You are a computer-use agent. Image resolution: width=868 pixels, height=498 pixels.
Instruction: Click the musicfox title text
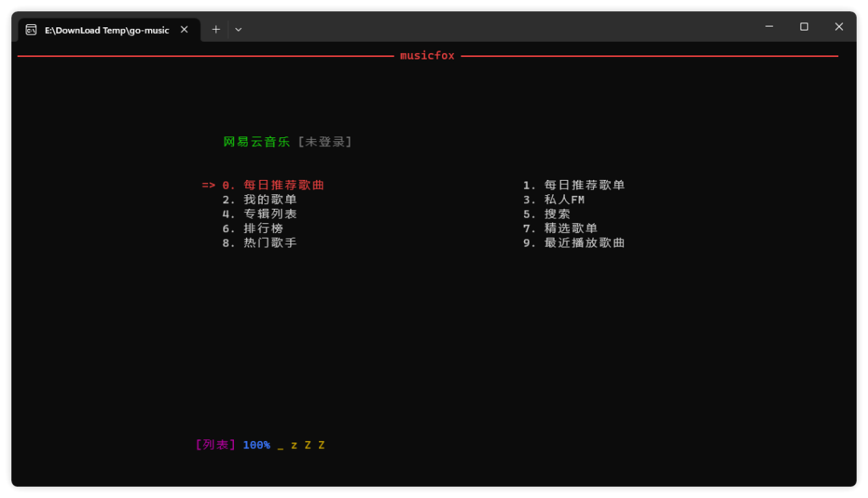coord(428,55)
